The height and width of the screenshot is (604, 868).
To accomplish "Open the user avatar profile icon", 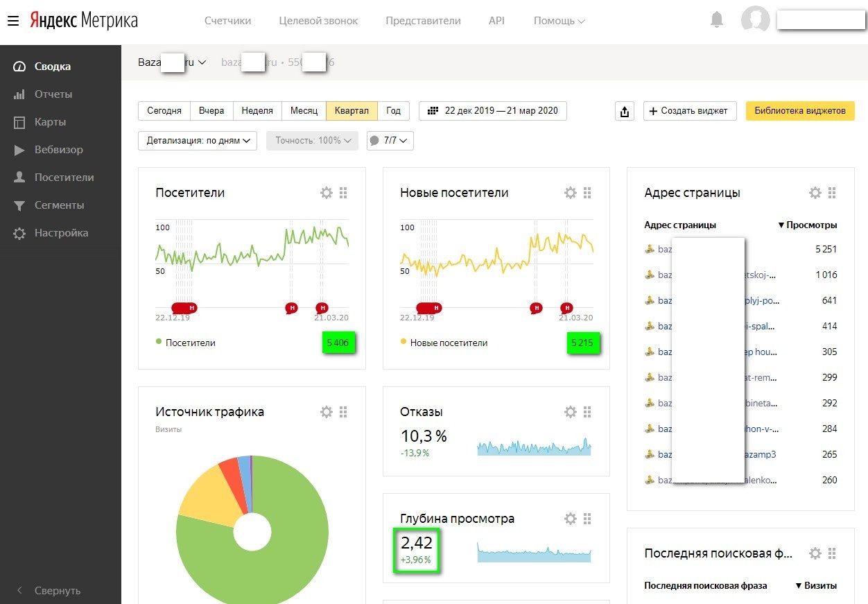I will coord(755,20).
